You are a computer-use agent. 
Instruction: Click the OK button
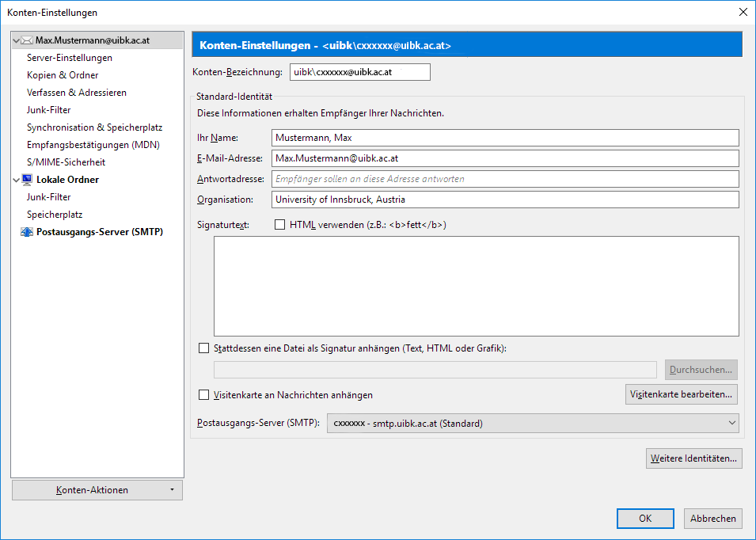pos(645,519)
